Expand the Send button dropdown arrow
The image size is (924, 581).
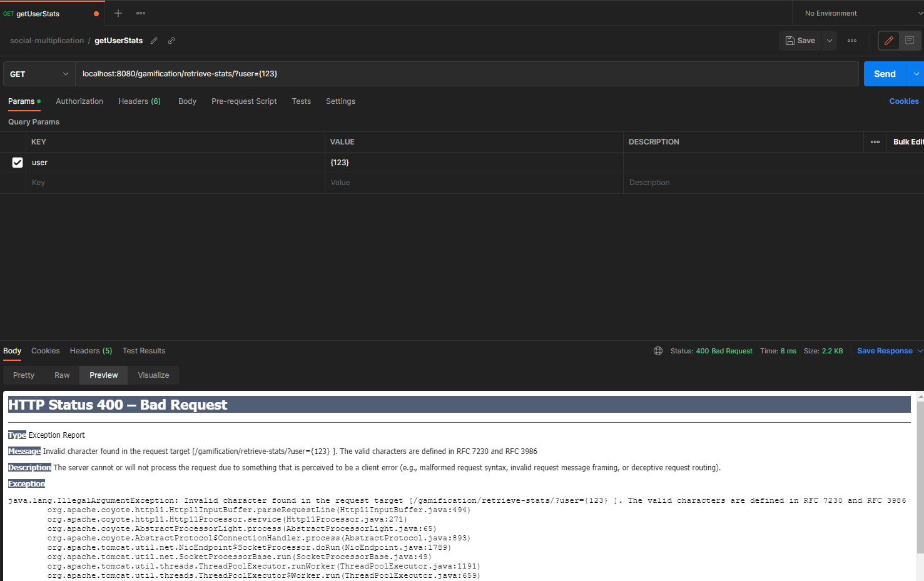pyautogui.click(x=916, y=74)
